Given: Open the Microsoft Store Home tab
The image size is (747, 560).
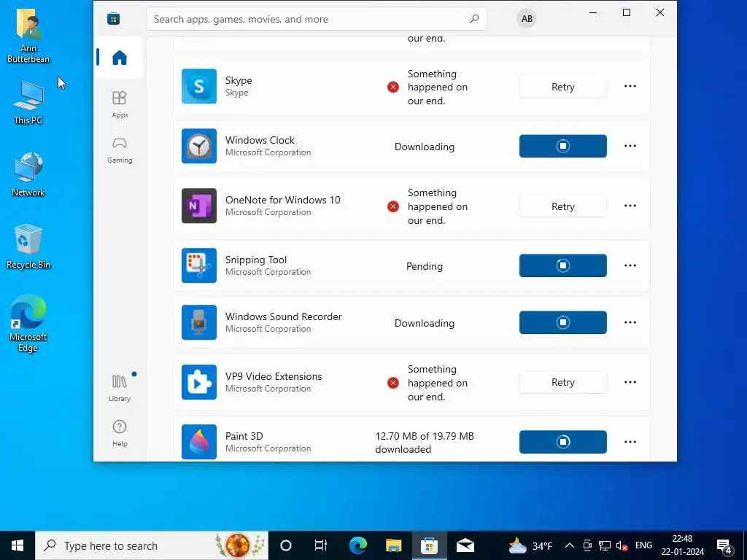Looking at the screenshot, I should coord(119,58).
